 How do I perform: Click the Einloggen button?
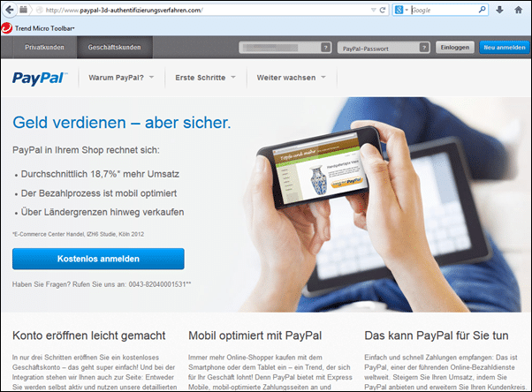[454, 48]
